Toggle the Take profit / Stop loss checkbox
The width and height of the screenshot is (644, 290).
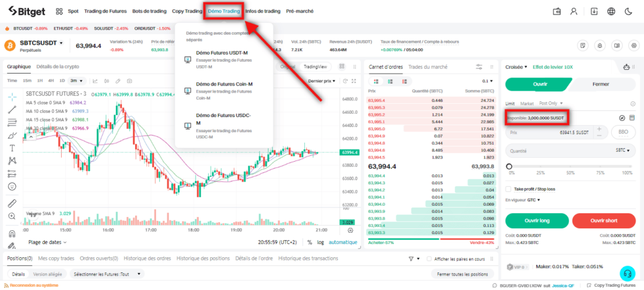pos(508,189)
